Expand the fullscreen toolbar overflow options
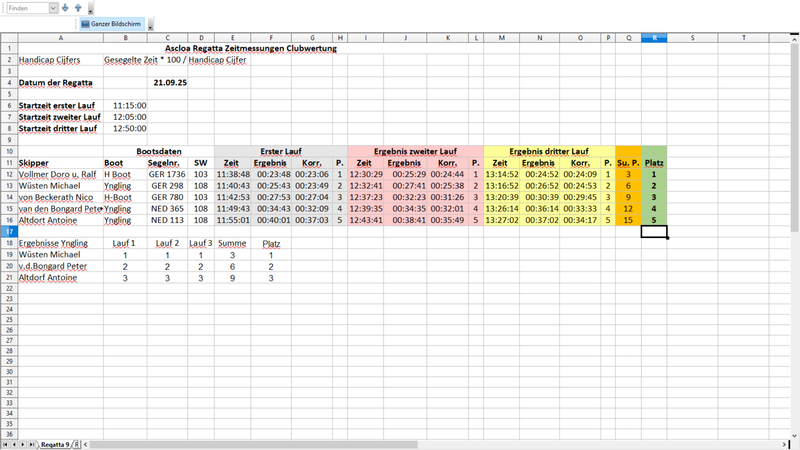Screen dimensions: 800x450 click(x=150, y=26)
